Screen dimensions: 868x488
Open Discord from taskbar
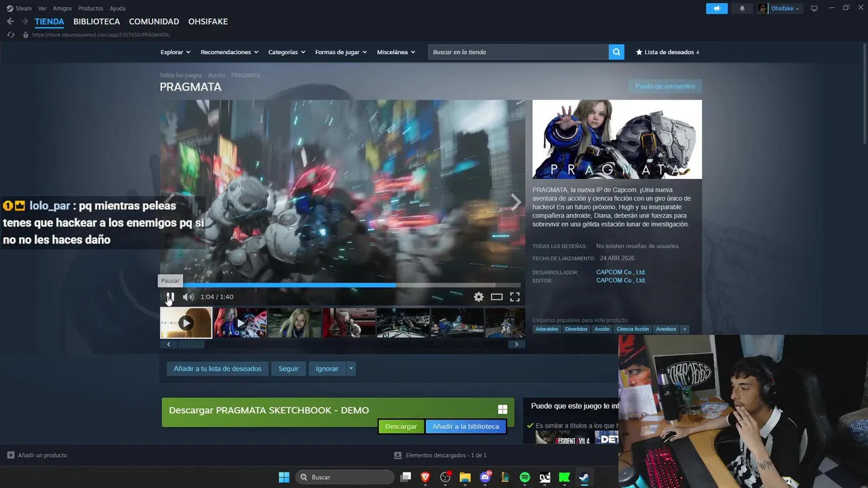pos(485,477)
